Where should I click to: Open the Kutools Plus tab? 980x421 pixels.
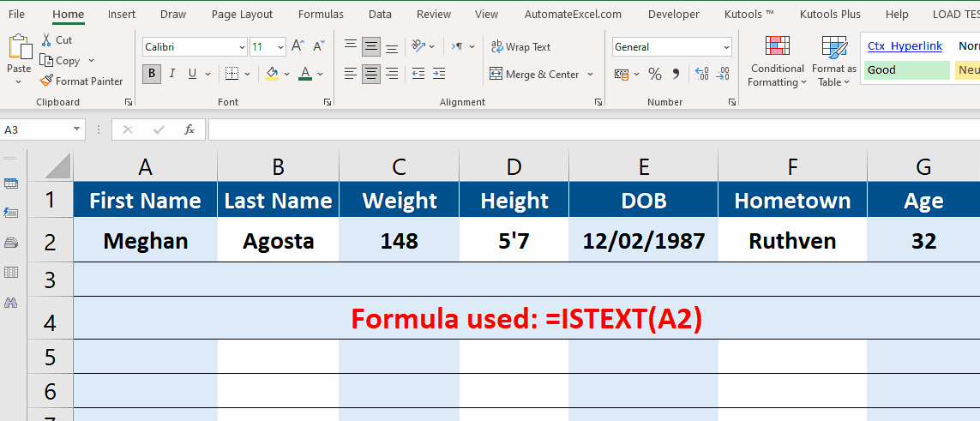[x=830, y=14]
